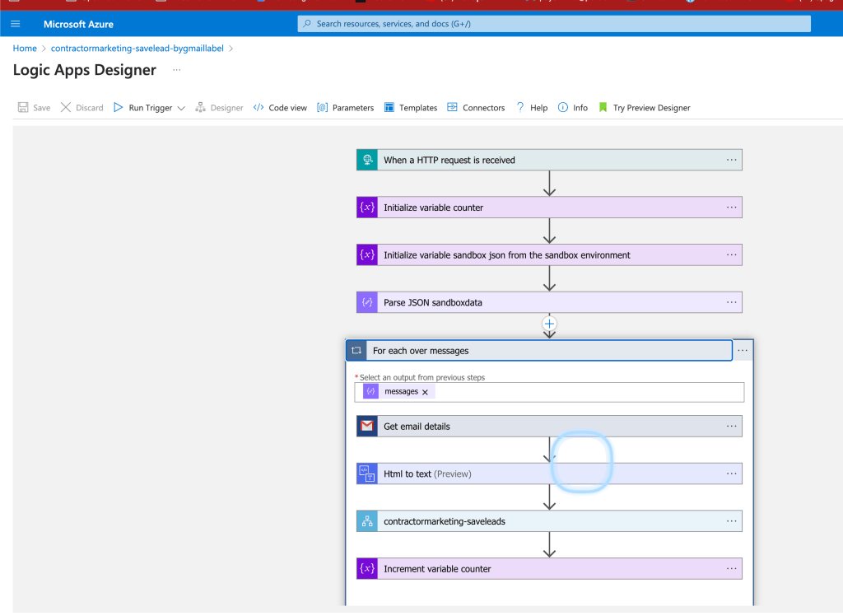Image resolution: width=843 pixels, height=616 pixels.
Task: Click the Info circle icon
Action: (x=562, y=108)
